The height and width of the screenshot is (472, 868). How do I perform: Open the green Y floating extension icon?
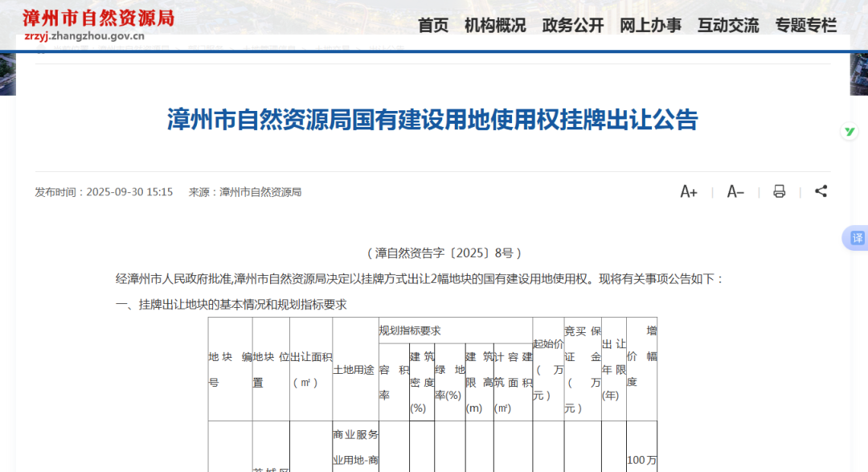pyautogui.click(x=850, y=132)
